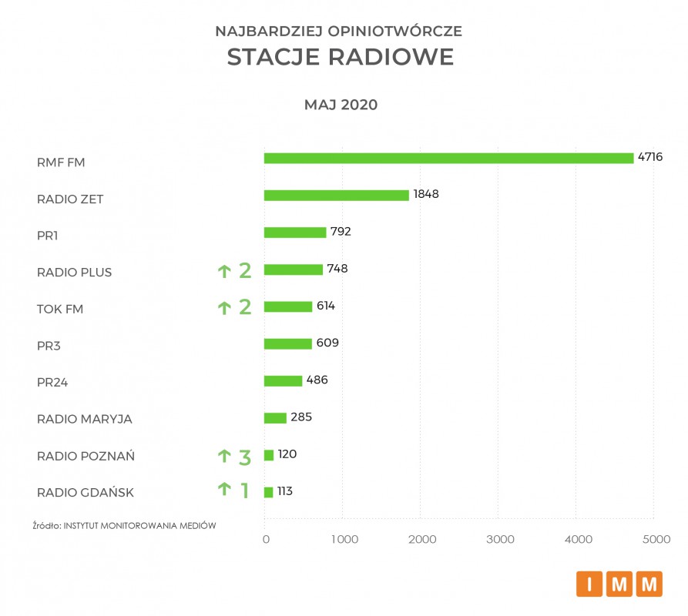The height and width of the screenshot is (616, 688).
Task: Click the 4716 value label
Action: (x=650, y=157)
